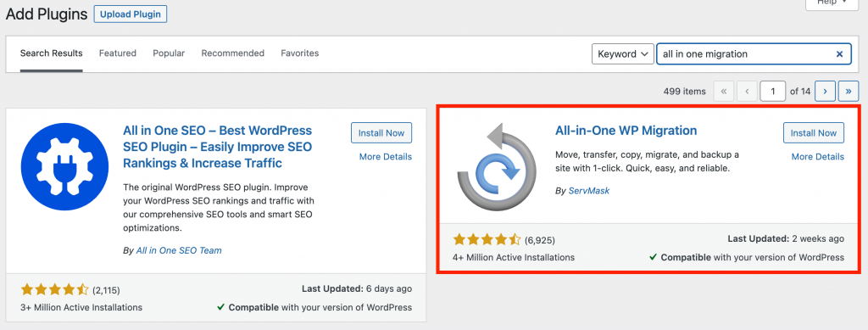
Task: Click the 4+ Million Active Installations text
Action: point(514,257)
